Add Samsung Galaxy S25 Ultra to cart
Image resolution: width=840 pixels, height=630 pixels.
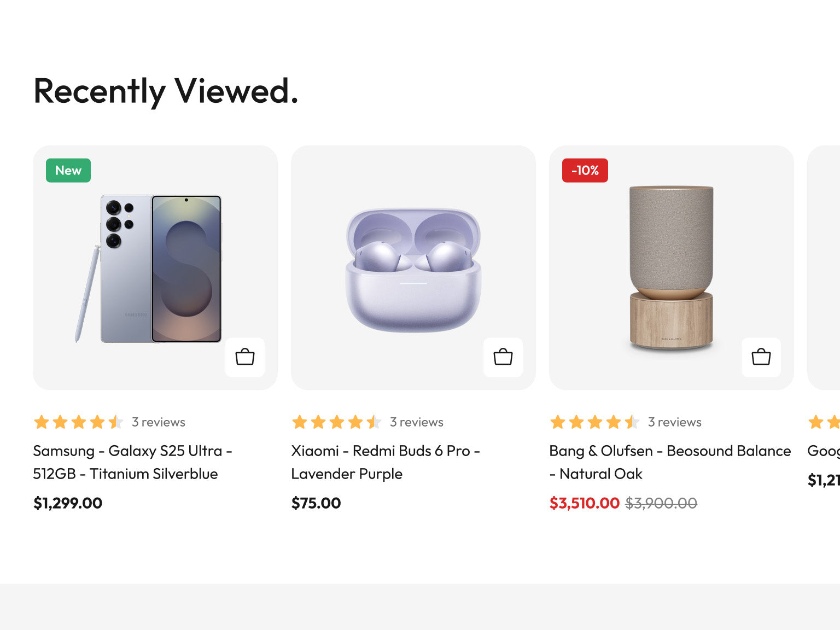pos(245,357)
